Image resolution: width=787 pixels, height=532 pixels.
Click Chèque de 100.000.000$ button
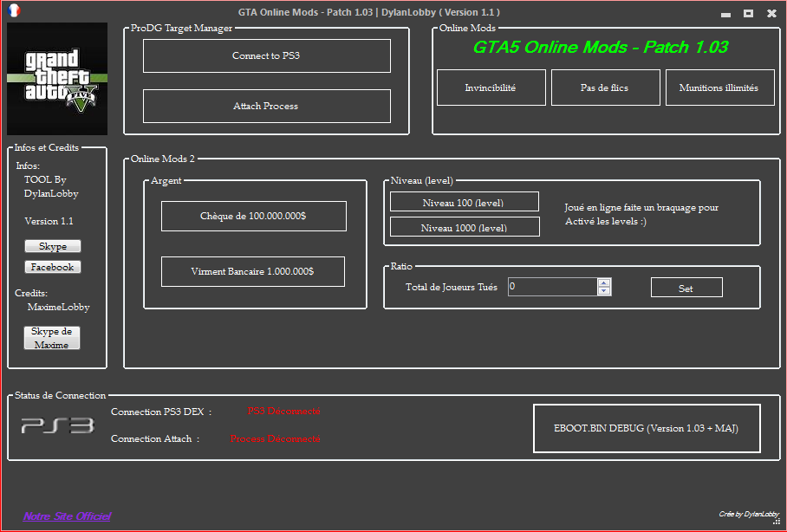point(253,217)
